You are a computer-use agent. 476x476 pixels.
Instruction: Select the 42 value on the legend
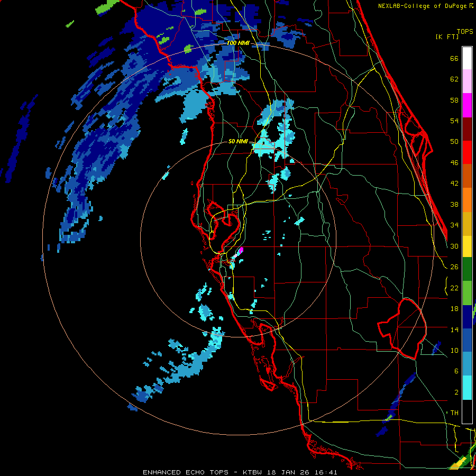454,184
